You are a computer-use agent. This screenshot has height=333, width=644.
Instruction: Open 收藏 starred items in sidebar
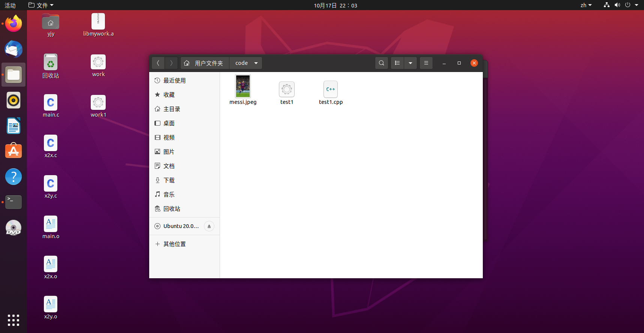click(184, 95)
